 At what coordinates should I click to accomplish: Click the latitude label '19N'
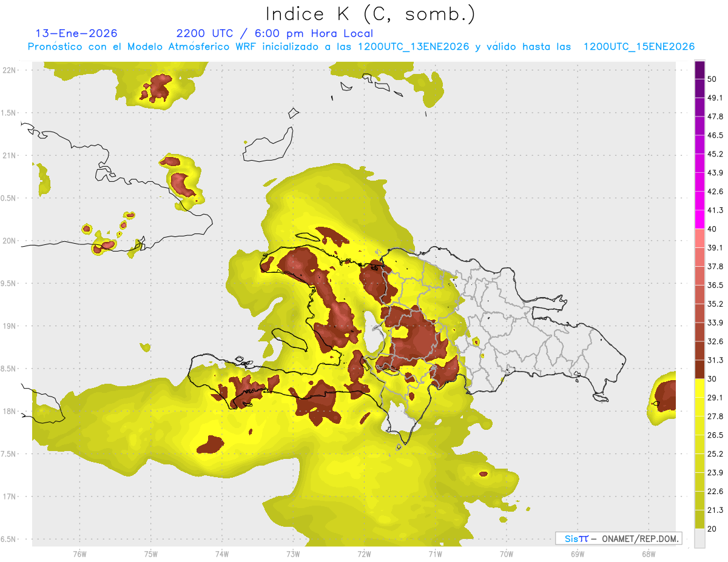(10, 326)
